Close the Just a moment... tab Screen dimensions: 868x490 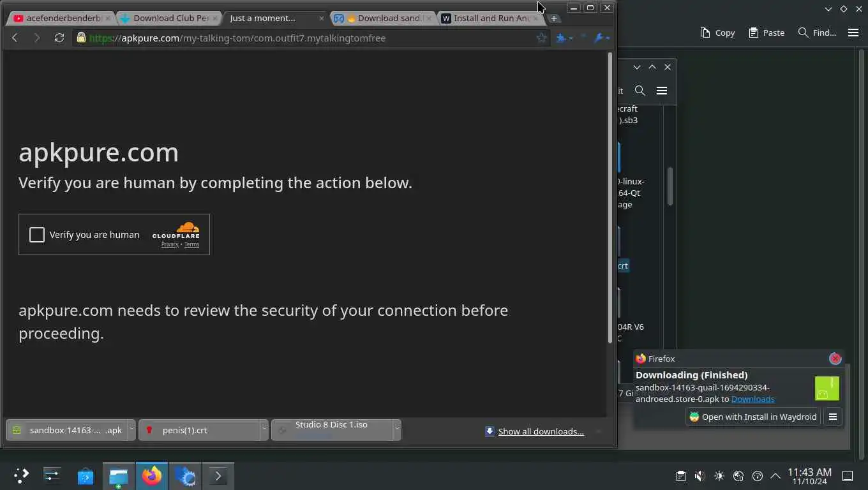(x=321, y=19)
